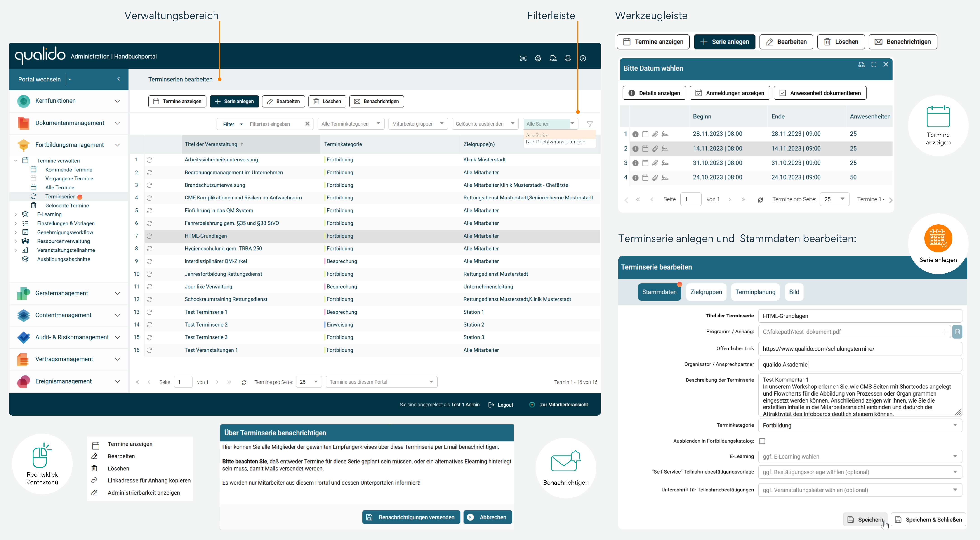This screenshot has height=540, width=980.
Task: Click Benachrichtigungen versenden button
Action: 411,517
